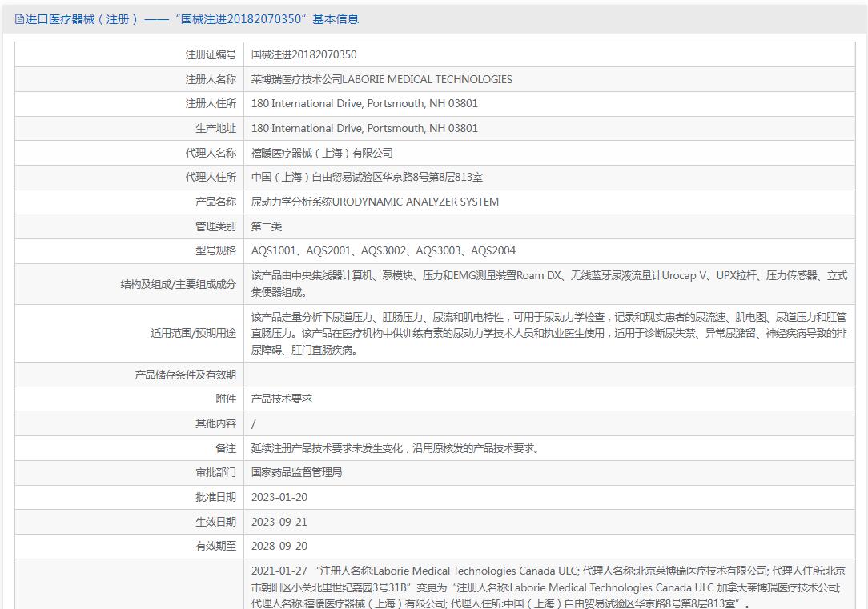The height and width of the screenshot is (609, 868).
Task: Click the 代理人名称 label
Action: click(211, 153)
